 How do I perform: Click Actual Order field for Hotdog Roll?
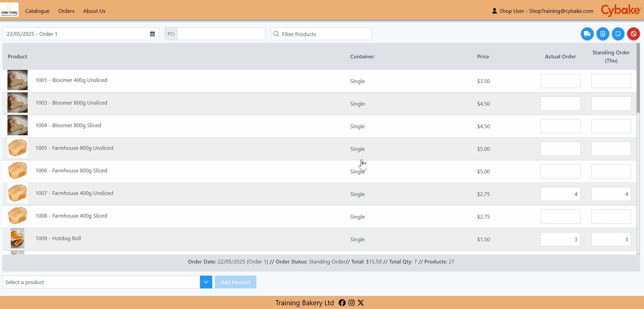pyautogui.click(x=560, y=239)
